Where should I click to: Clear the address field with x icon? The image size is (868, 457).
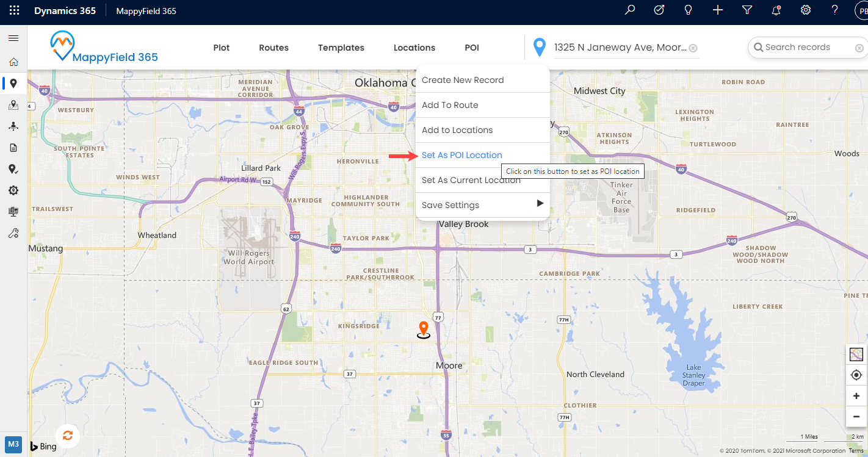click(x=693, y=48)
